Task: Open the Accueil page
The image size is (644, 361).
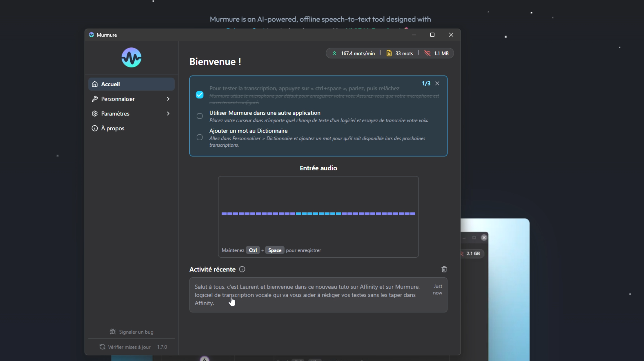Action: coord(131,84)
